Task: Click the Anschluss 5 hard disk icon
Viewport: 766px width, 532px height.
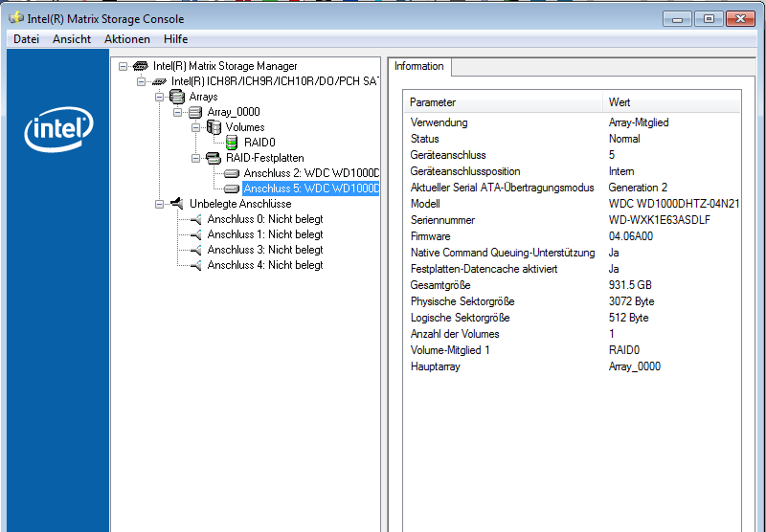Action: pos(232,188)
